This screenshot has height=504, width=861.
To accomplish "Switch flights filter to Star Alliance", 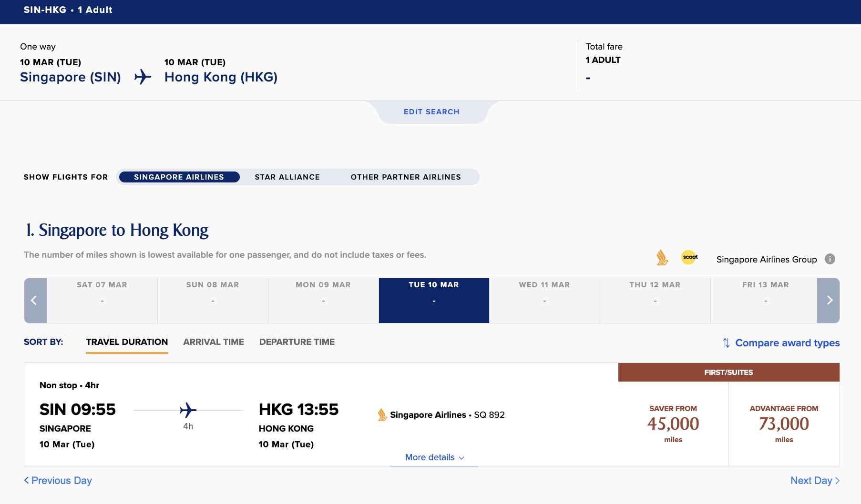I will point(287,177).
